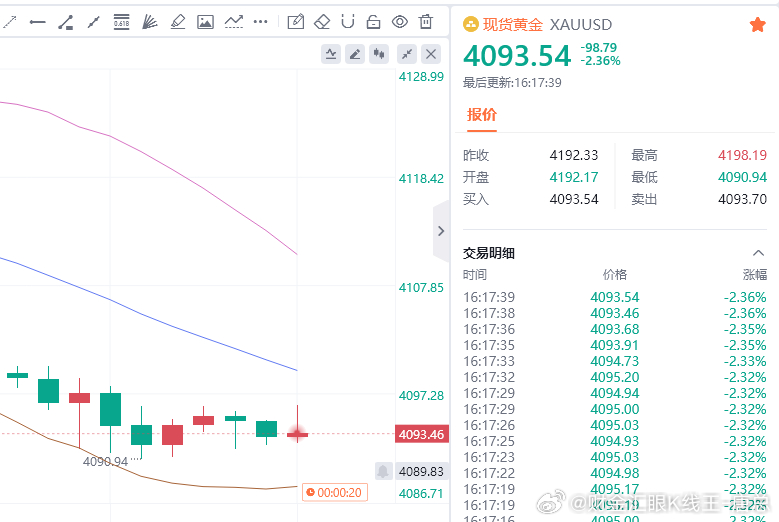Select the 16:17:33 trade row

(x=615, y=361)
